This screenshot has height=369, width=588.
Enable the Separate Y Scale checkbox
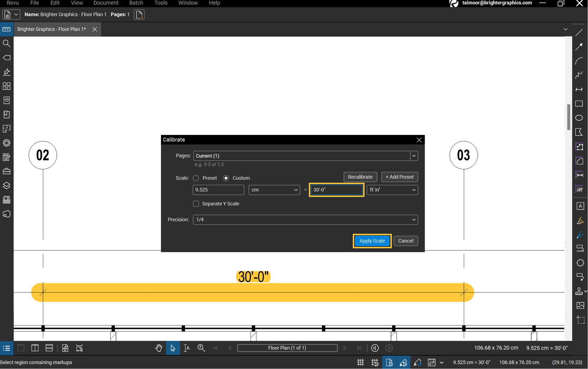pos(196,203)
